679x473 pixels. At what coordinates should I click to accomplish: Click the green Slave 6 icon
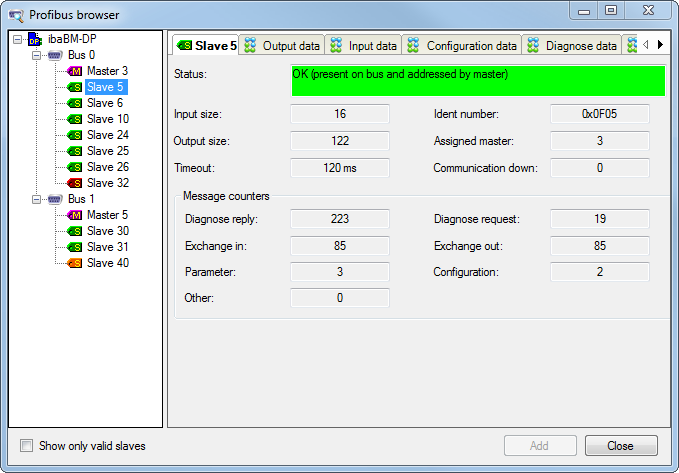[x=75, y=103]
